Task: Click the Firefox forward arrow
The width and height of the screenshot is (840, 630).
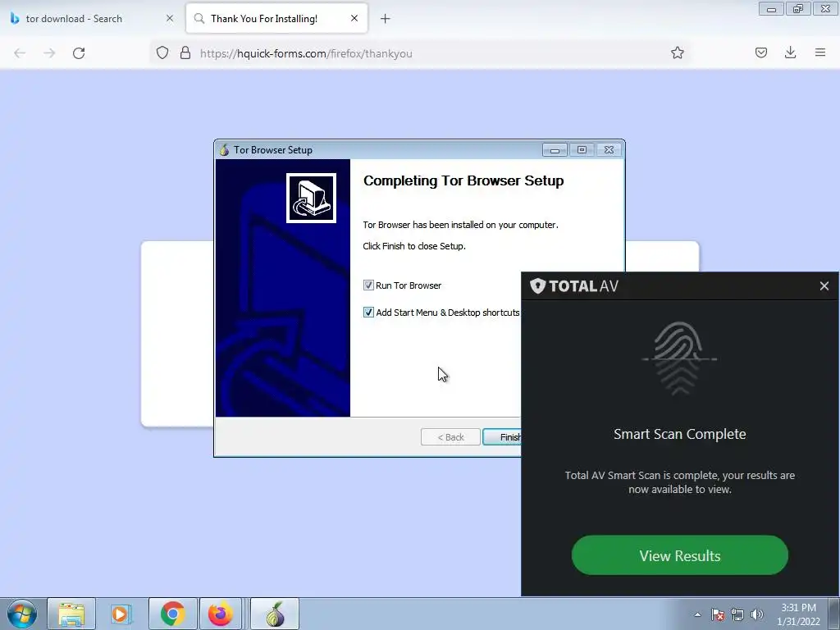Action: tap(49, 53)
